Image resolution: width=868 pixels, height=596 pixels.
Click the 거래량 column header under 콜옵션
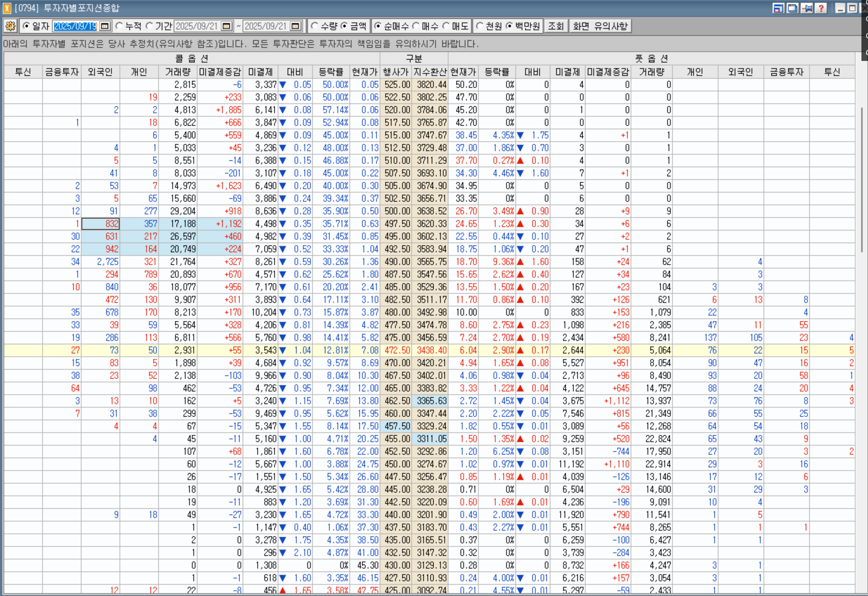pos(178,72)
